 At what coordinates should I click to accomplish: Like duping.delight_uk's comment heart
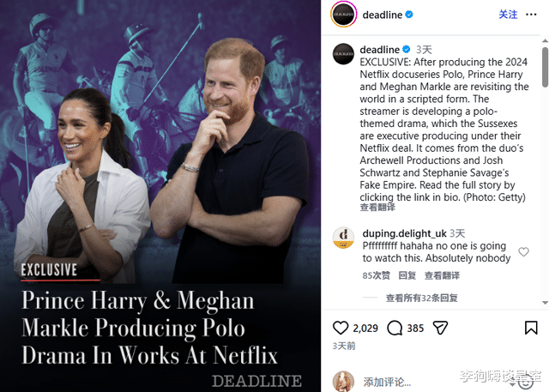[523, 251]
